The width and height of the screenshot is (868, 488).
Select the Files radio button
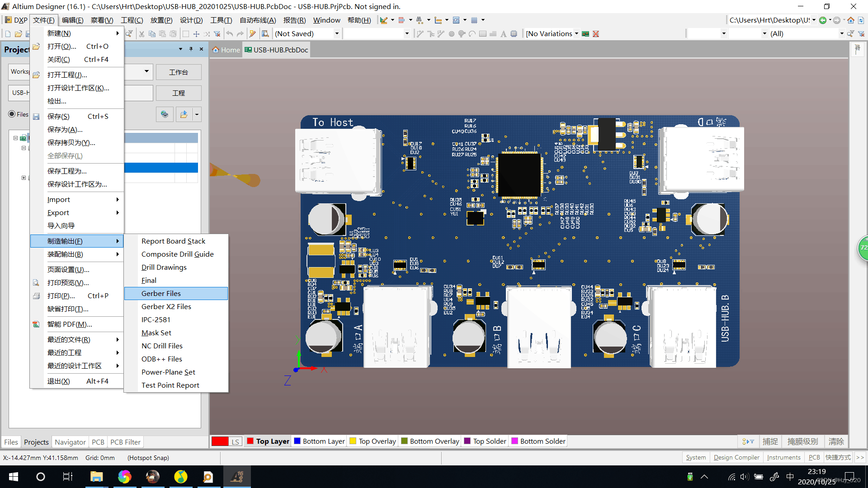pyautogui.click(x=12, y=114)
